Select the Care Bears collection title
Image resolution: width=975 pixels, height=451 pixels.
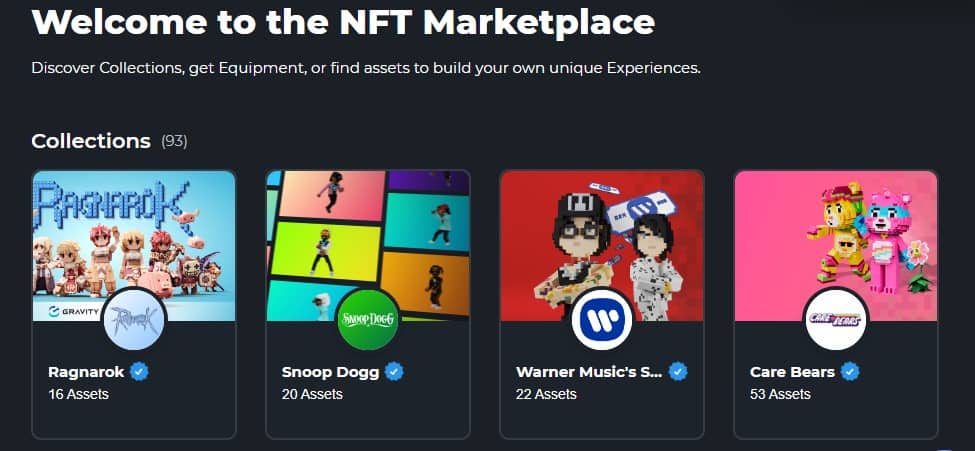click(x=792, y=372)
